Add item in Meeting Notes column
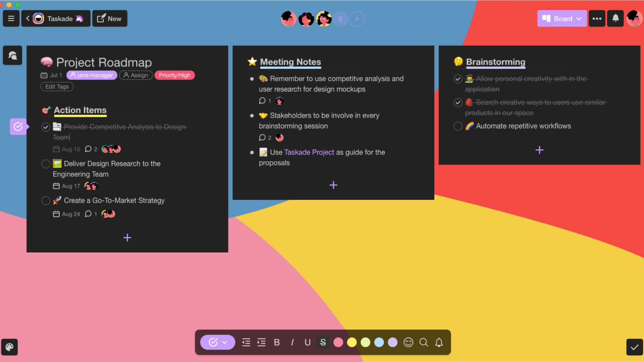 (x=333, y=185)
